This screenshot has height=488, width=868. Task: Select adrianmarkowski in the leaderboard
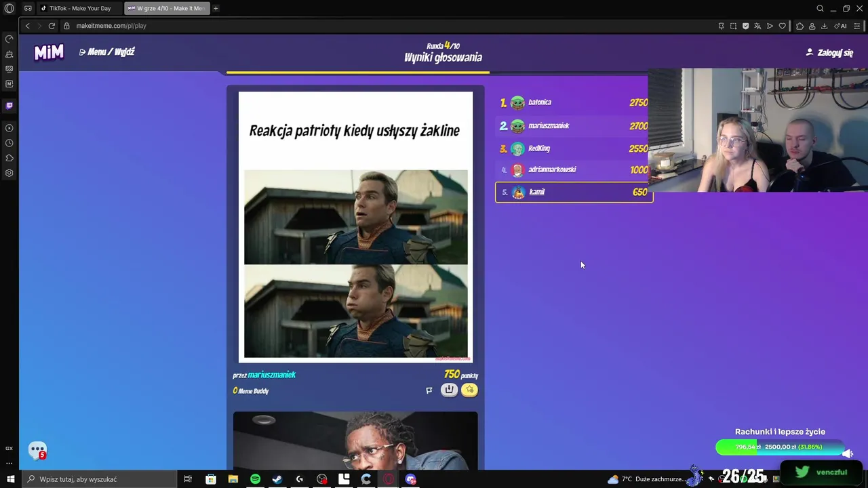[x=574, y=170]
